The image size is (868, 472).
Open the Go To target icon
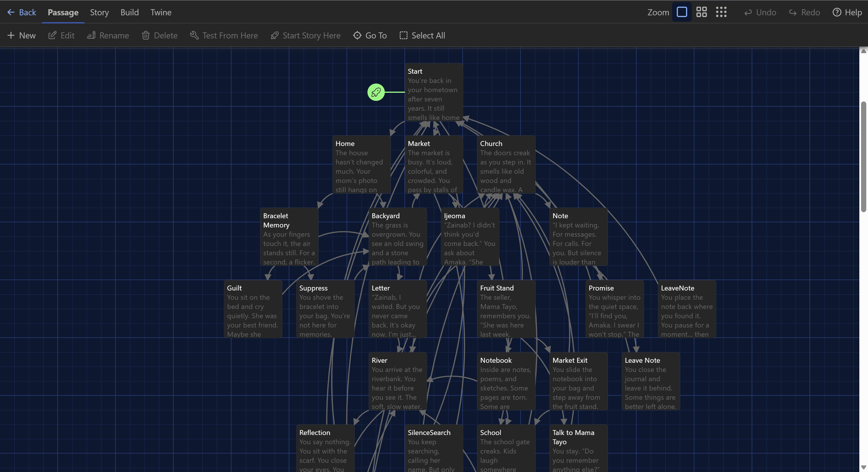pyautogui.click(x=357, y=35)
